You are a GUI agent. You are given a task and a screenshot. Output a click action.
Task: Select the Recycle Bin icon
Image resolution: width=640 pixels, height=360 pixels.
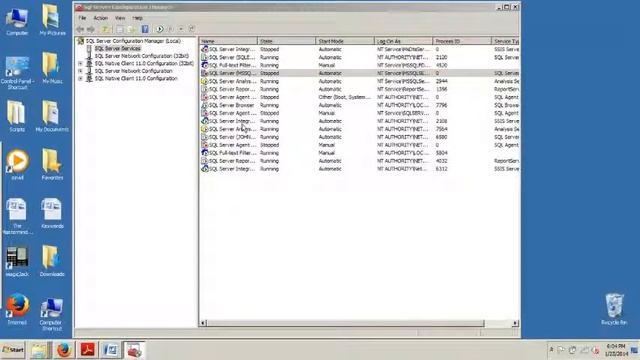click(614, 309)
